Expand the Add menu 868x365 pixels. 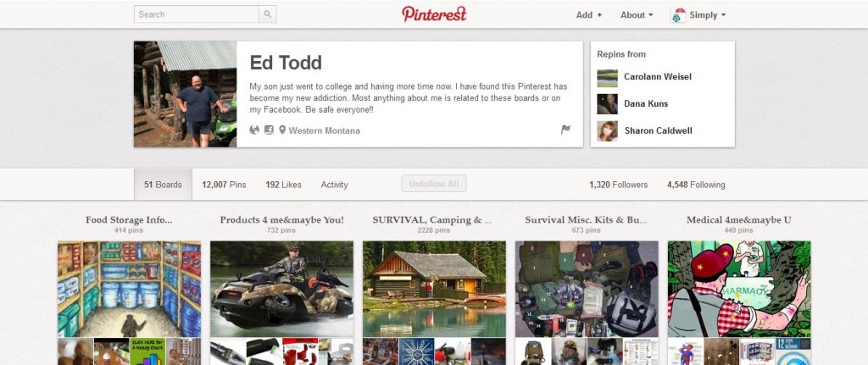pos(589,15)
